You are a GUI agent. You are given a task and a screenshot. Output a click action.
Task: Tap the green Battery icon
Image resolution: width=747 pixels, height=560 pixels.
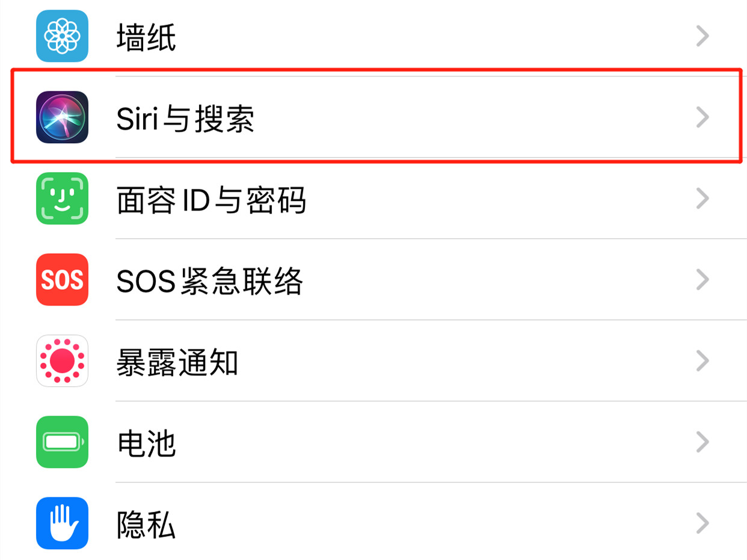tap(62, 442)
